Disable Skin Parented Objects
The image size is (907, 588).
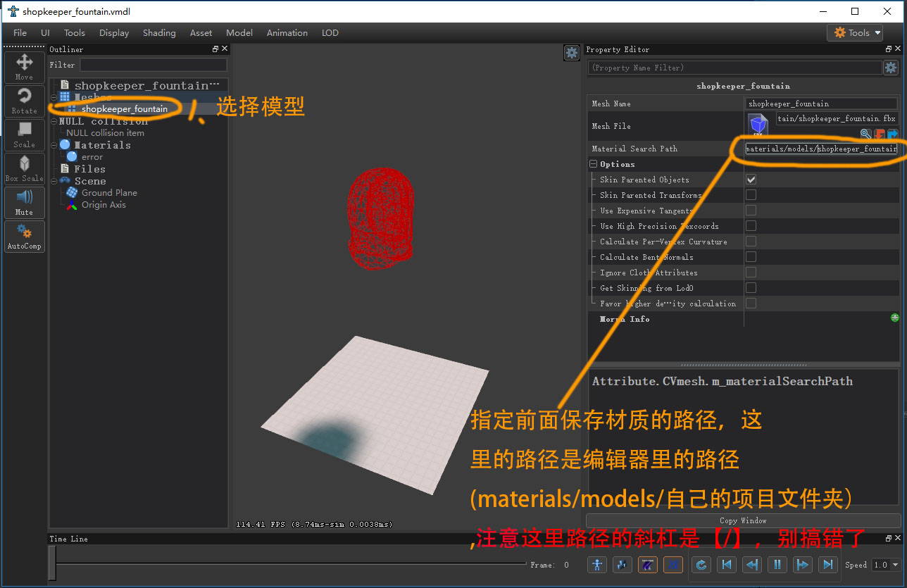[x=751, y=179]
